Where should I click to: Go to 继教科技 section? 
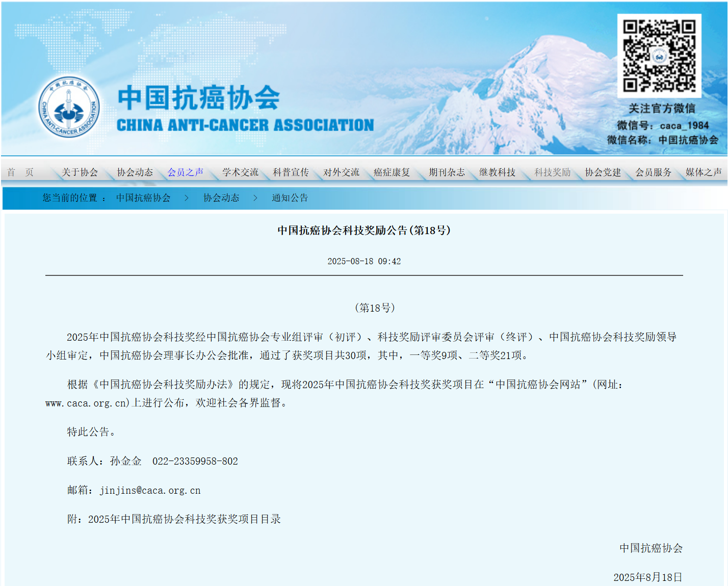(497, 172)
